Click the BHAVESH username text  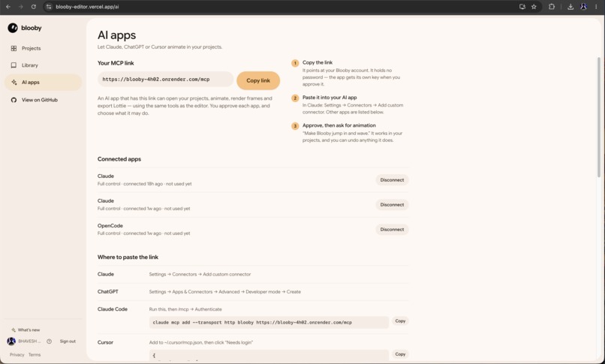pos(29,341)
